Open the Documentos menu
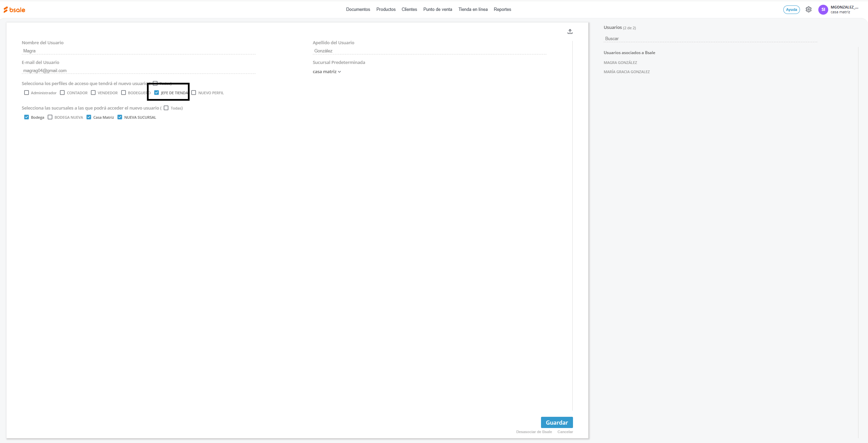 [x=358, y=9]
